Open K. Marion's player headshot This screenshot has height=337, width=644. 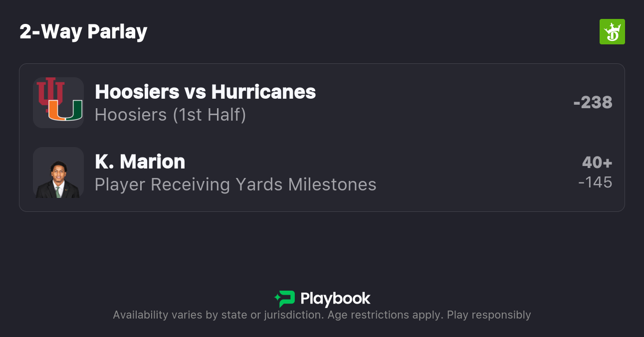coord(58,172)
